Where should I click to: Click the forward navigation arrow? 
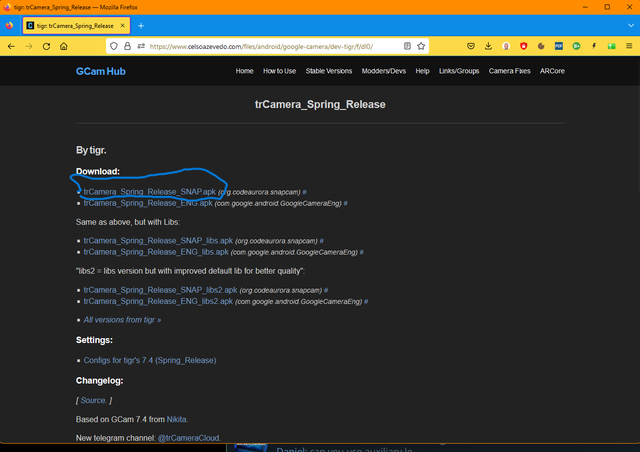29,47
